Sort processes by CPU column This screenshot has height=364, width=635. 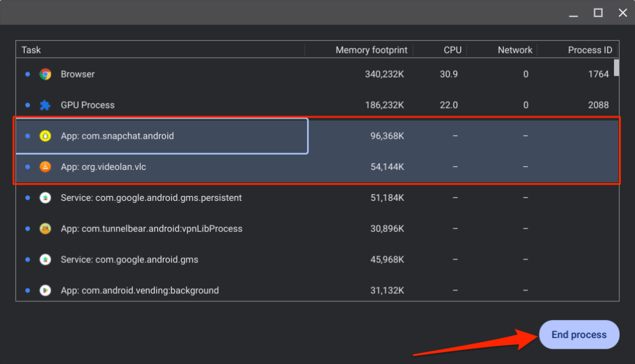[x=453, y=50]
